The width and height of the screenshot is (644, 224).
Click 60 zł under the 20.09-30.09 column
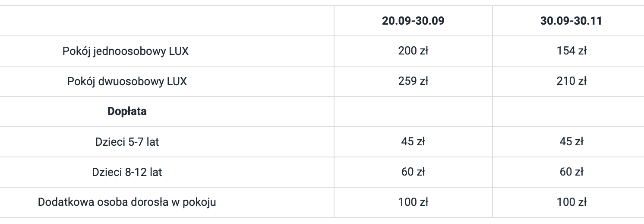point(413,172)
